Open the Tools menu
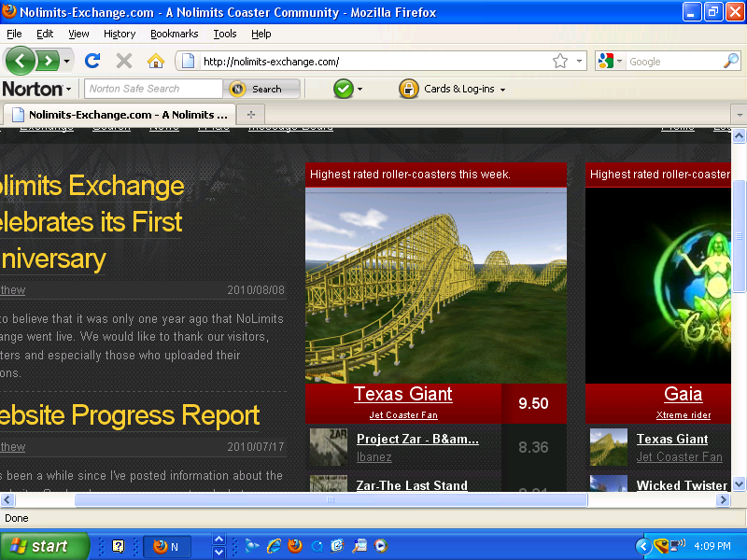The height and width of the screenshot is (560, 747). (x=225, y=34)
